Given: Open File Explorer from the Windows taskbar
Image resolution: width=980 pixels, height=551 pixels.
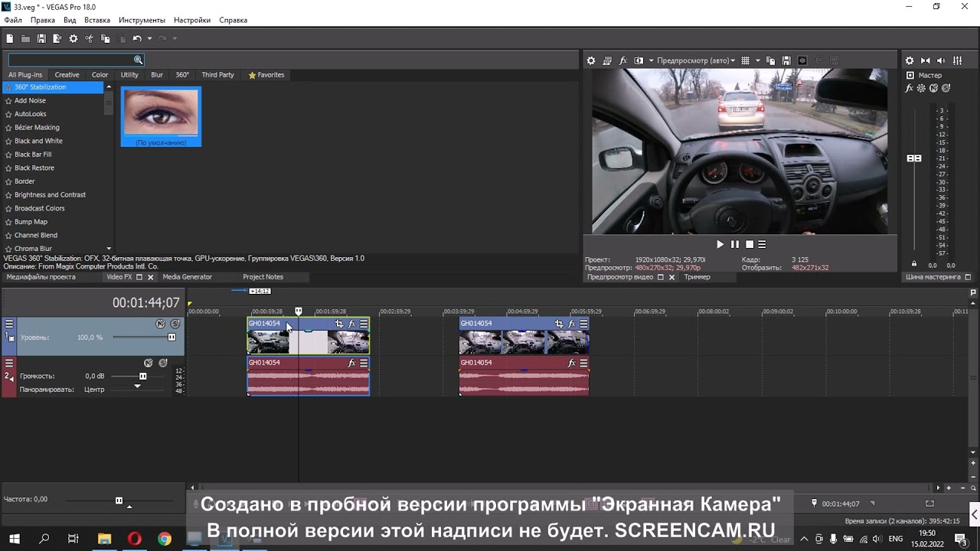Looking at the screenshot, I should click(x=104, y=539).
